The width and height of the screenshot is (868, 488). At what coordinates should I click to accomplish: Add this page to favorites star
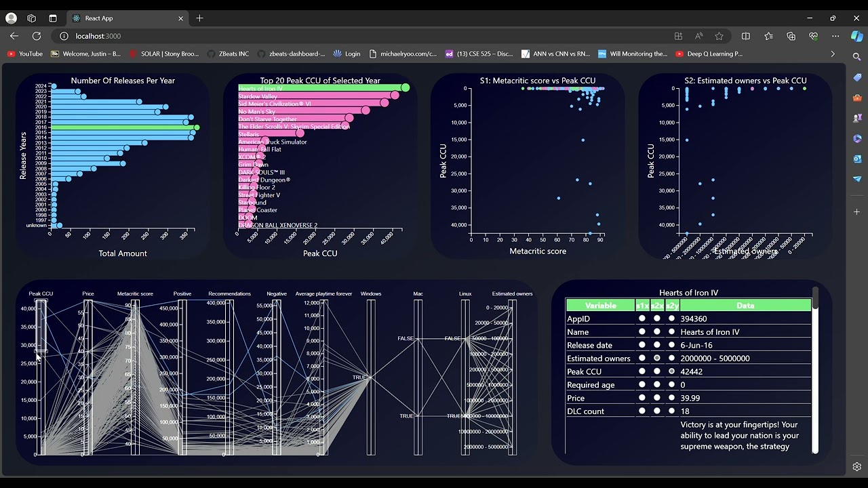click(x=719, y=36)
